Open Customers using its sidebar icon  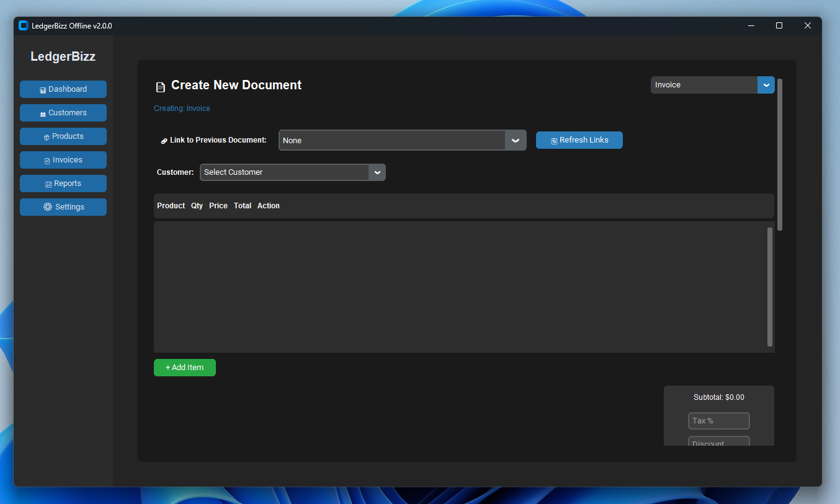[43, 113]
